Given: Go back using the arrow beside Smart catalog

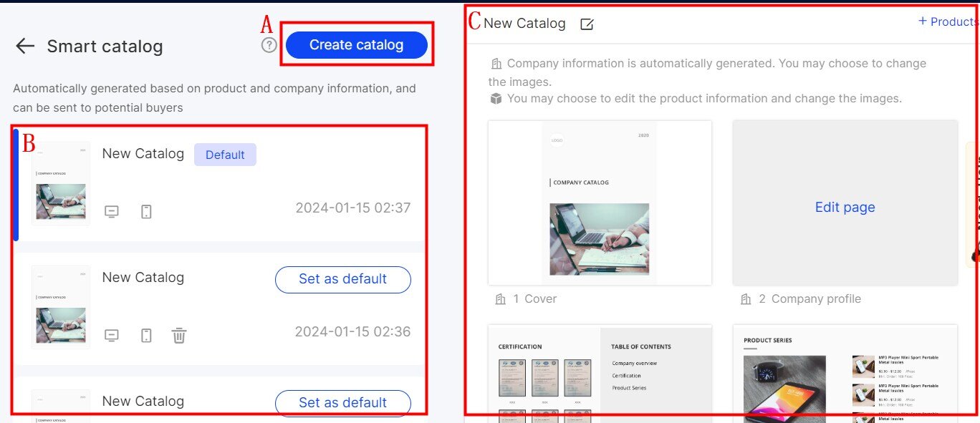Looking at the screenshot, I should click(x=25, y=47).
